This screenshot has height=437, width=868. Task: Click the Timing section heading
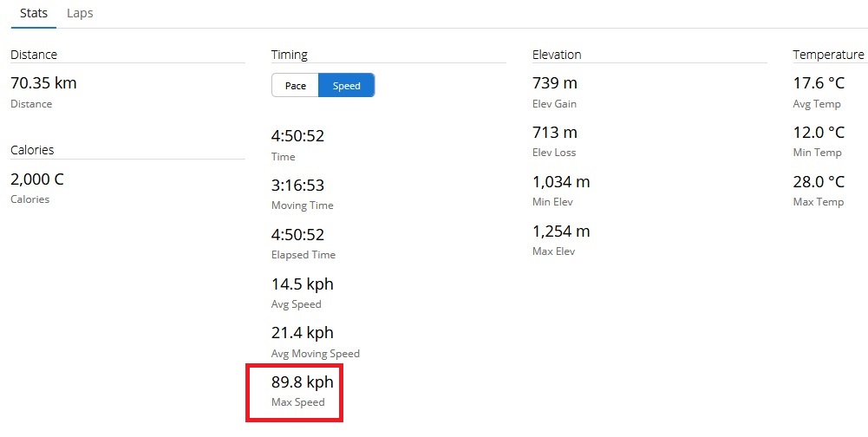tap(290, 55)
